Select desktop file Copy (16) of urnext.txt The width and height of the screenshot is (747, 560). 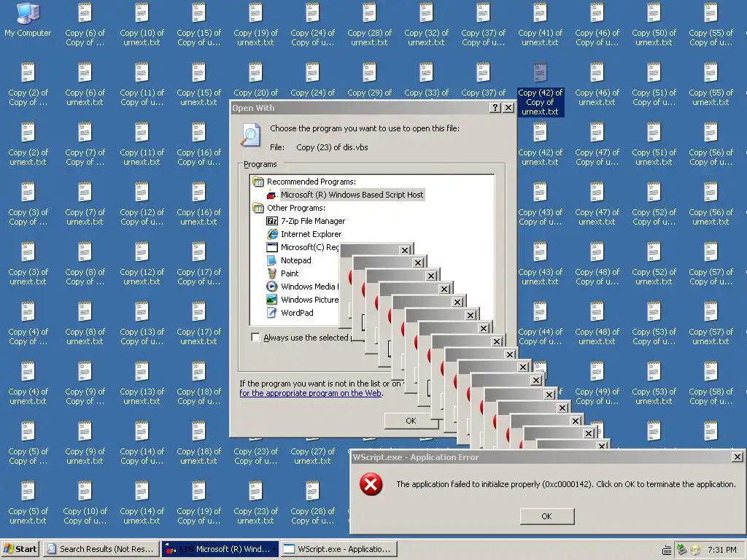pyautogui.click(x=198, y=204)
